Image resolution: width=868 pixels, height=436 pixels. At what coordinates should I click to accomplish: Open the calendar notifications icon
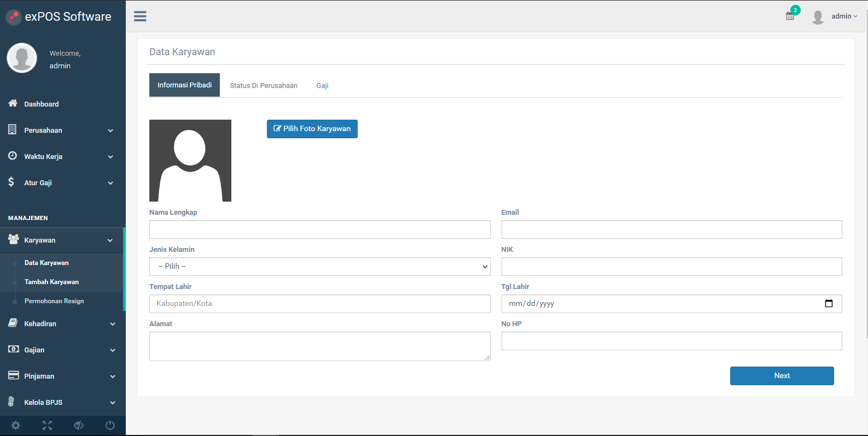tap(790, 16)
